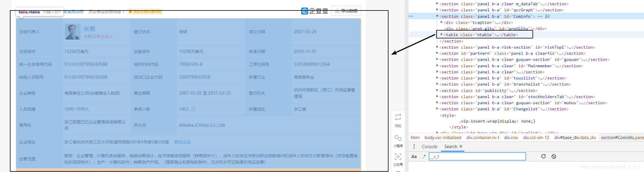This screenshot has height=172, width=644.
Task: Click the 企查查 logo
Action: [x=315, y=11]
